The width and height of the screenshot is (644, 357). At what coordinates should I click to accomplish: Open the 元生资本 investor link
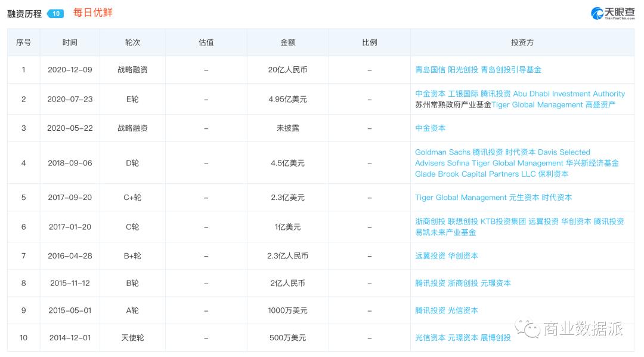point(524,198)
